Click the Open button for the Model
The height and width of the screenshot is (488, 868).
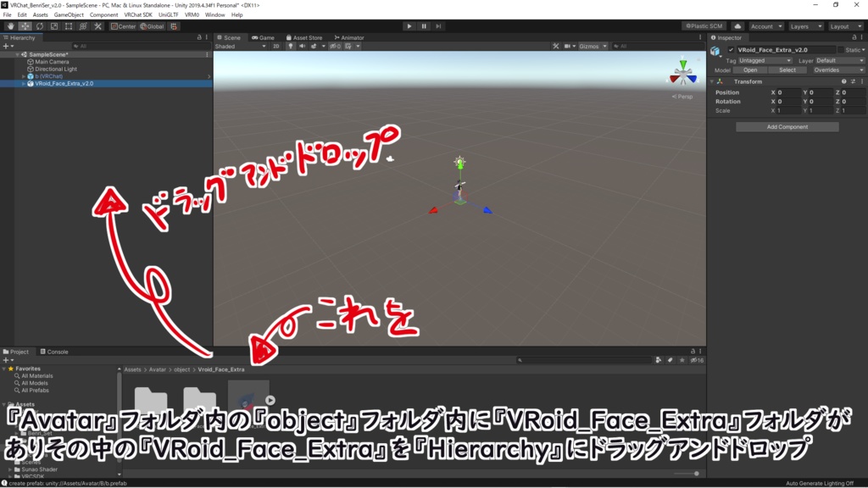pyautogui.click(x=750, y=70)
